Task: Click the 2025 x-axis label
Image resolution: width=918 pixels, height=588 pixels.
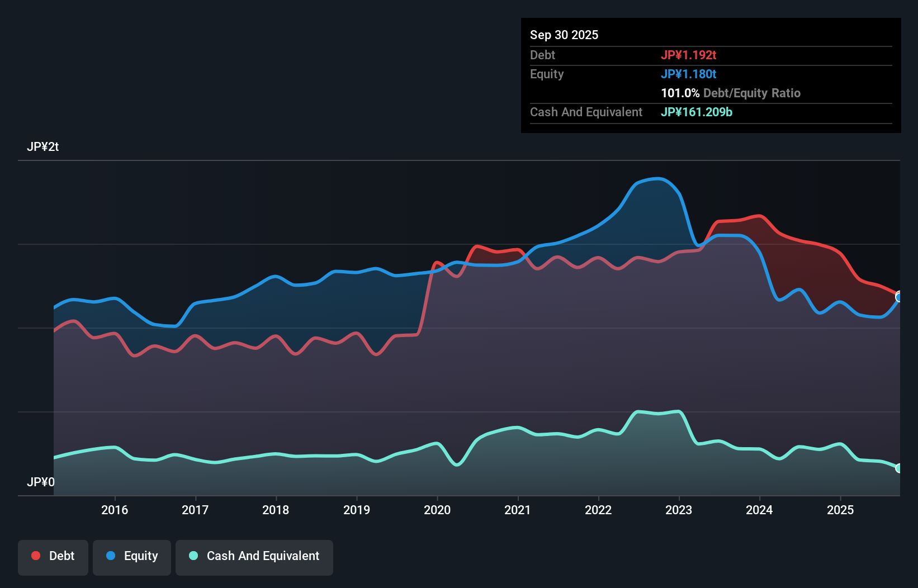Action: (x=840, y=510)
